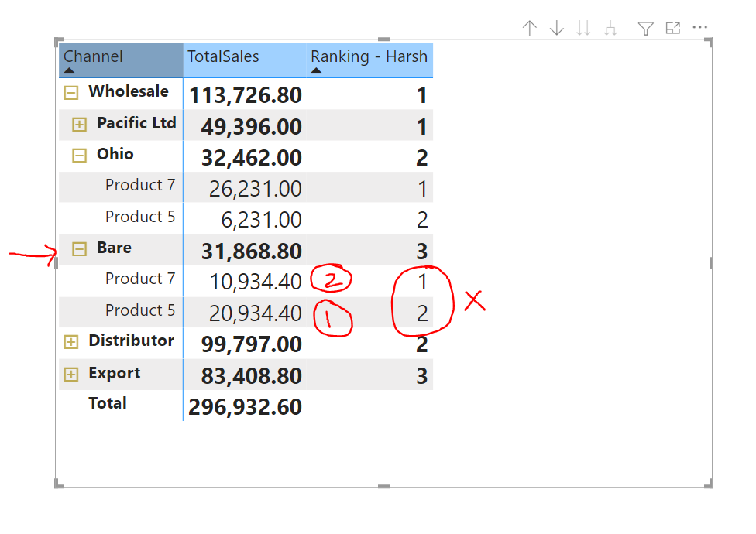The height and width of the screenshot is (534, 756).
Task: Click the 113,726.80 sales value
Action: 246,95
